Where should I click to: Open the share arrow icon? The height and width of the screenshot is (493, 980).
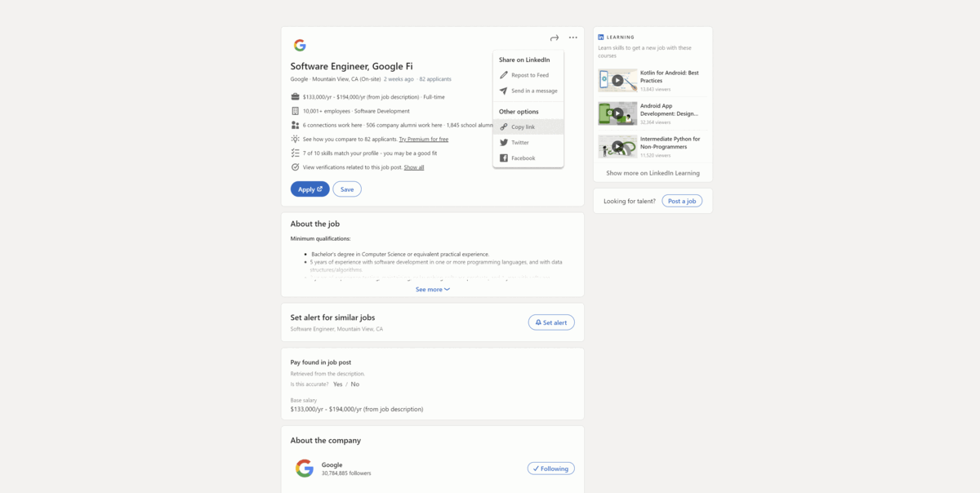point(554,37)
